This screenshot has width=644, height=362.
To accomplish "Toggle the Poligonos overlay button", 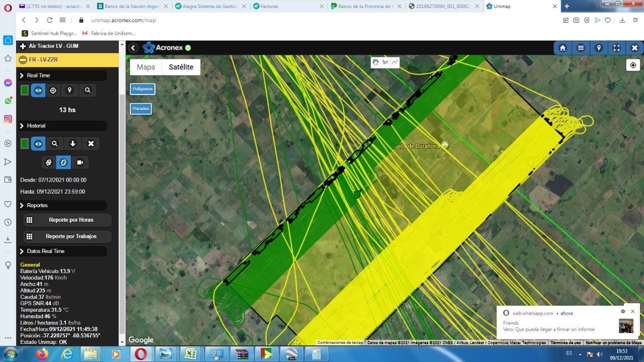I will click(x=142, y=89).
